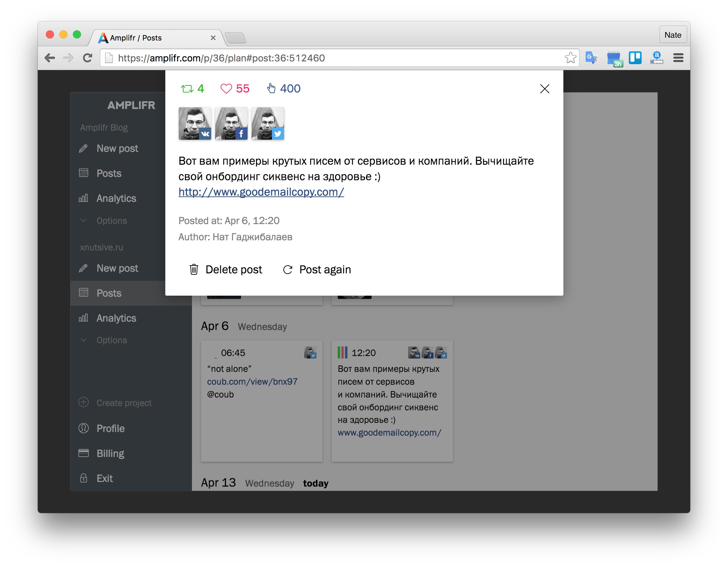The width and height of the screenshot is (728, 567).
Task: Open the coub.com/view/bnx97 link
Action: tap(252, 382)
